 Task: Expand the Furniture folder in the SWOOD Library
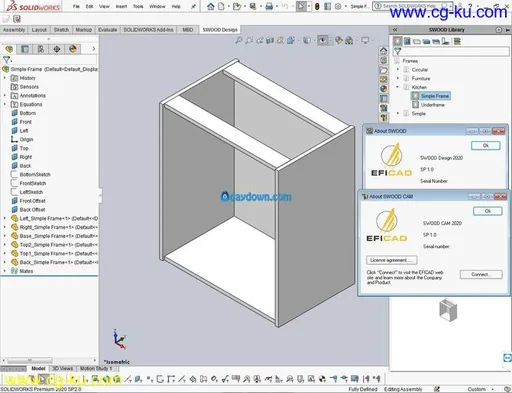point(398,78)
